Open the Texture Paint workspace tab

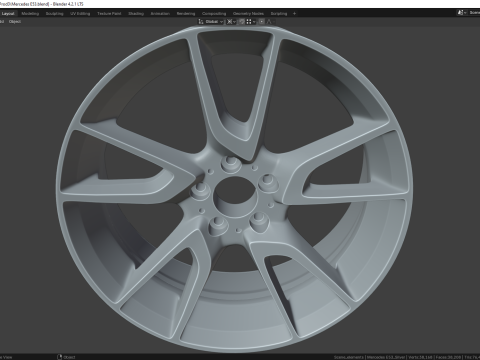click(x=109, y=14)
